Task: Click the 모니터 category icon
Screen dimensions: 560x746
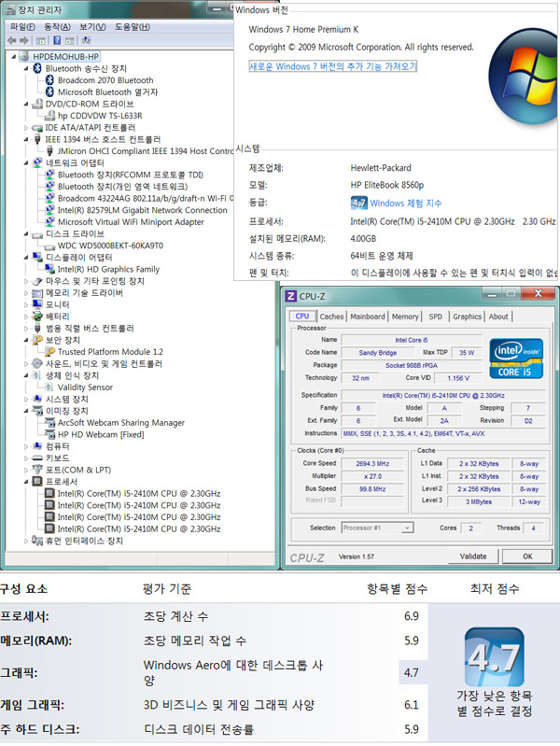Action: click(37, 304)
